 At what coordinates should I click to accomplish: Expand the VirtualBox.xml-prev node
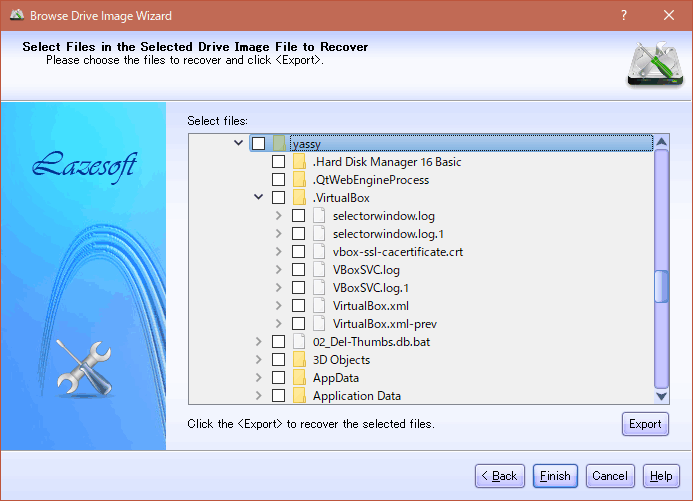[x=278, y=323]
